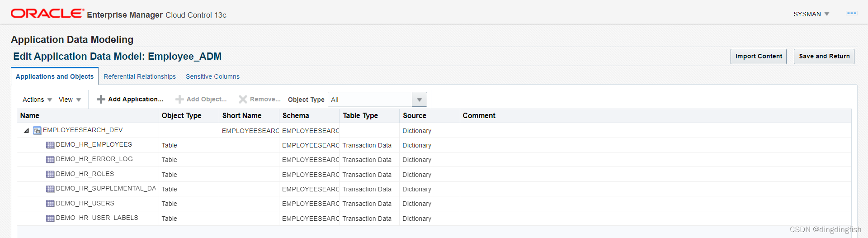Click table icon for DEMO_HR_ERROR_LOG
The width and height of the screenshot is (868, 238).
(50, 160)
